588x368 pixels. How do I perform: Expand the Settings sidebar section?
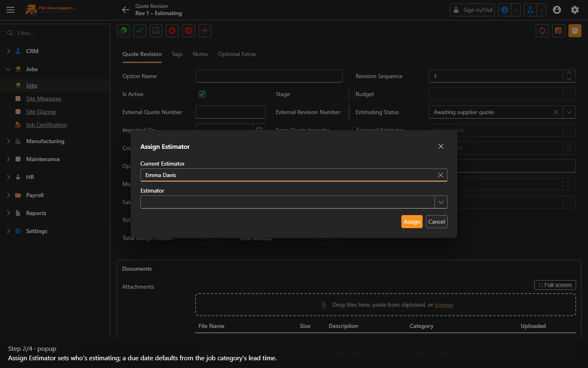[8, 231]
